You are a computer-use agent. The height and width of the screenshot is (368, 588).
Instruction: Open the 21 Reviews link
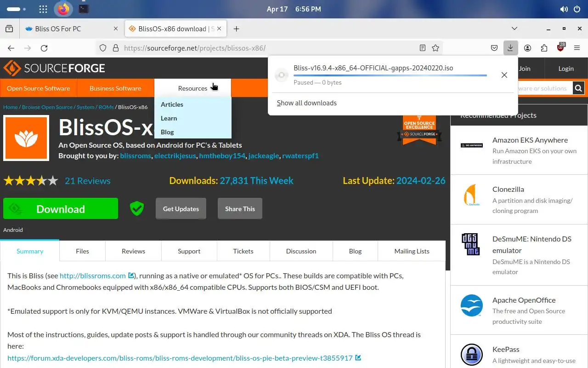88,181
